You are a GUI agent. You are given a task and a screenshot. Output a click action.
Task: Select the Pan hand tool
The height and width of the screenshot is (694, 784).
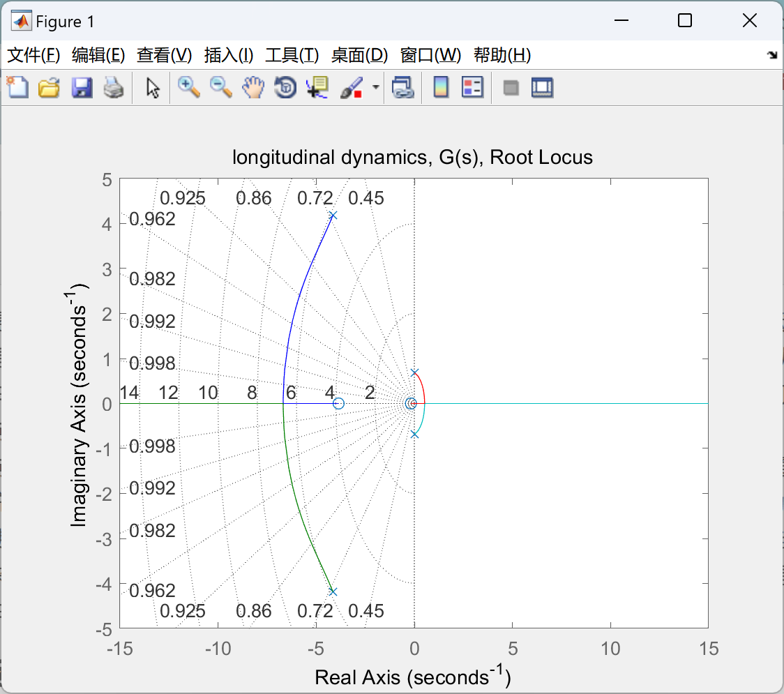click(x=253, y=87)
